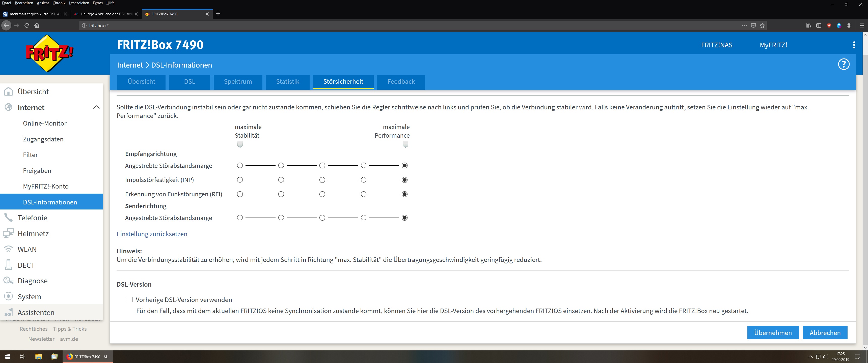This screenshot has height=363, width=868.
Task: Collapse the Internet menu chevron
Action: click(x=96, y=107)
